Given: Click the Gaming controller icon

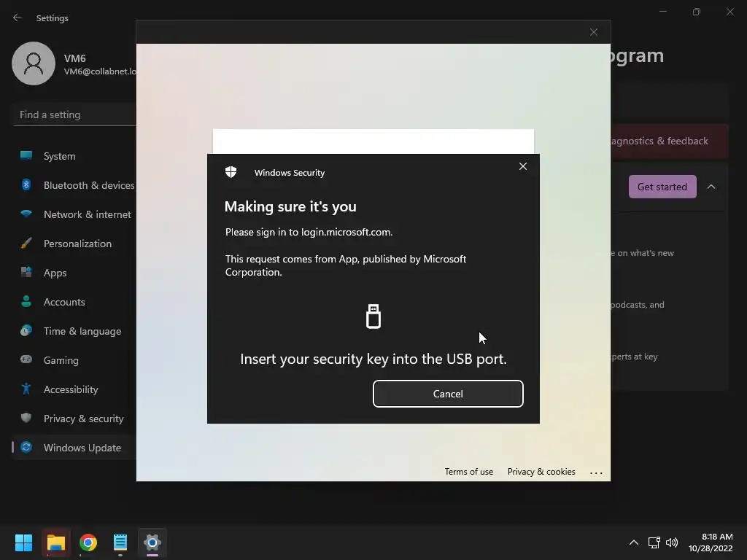Looking at the screenshot, I should (x=26, y=359).
